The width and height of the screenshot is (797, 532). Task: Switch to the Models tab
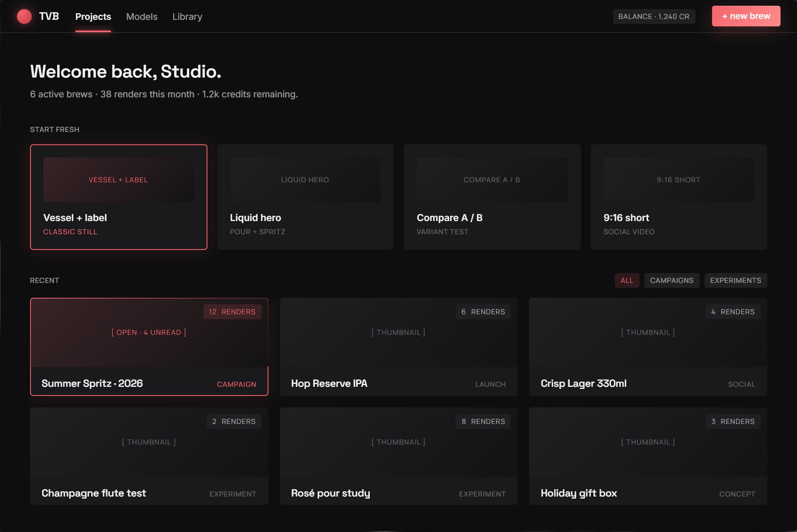click(x=142, y=16)
